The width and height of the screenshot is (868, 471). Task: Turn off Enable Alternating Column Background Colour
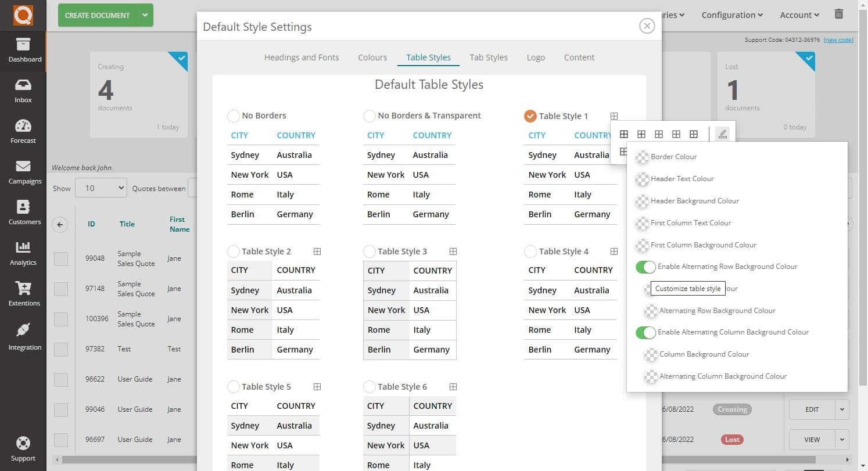[x=645, y=332]
